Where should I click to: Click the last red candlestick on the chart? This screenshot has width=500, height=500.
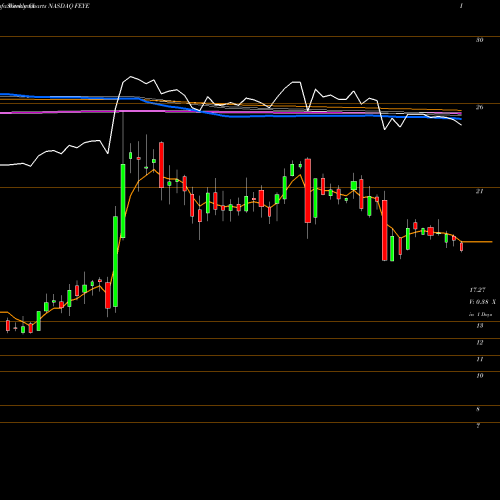(462, 247)
